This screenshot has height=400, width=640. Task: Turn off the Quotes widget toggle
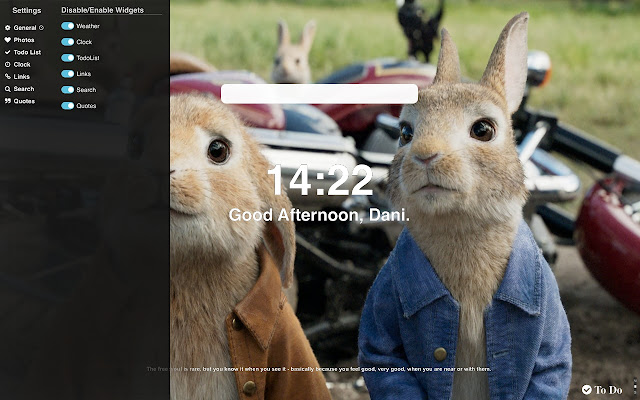point(68,106)
